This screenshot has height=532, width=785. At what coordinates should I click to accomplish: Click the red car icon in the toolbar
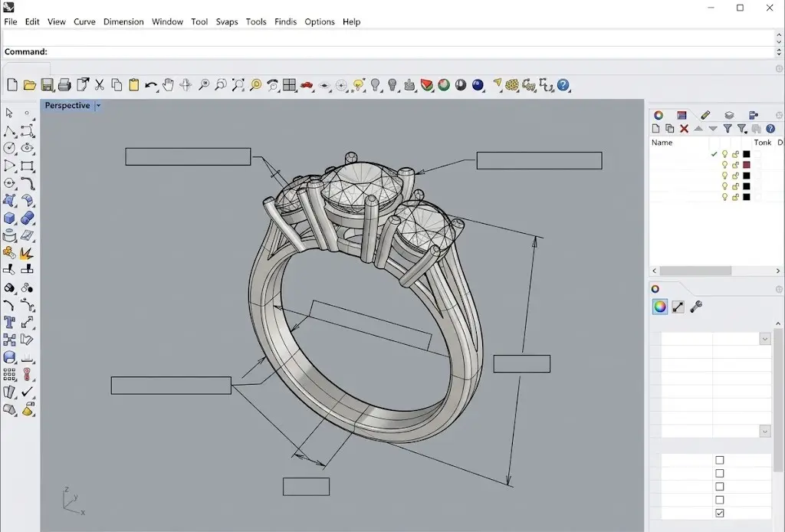pyautogui.click(x=307, y=86)
